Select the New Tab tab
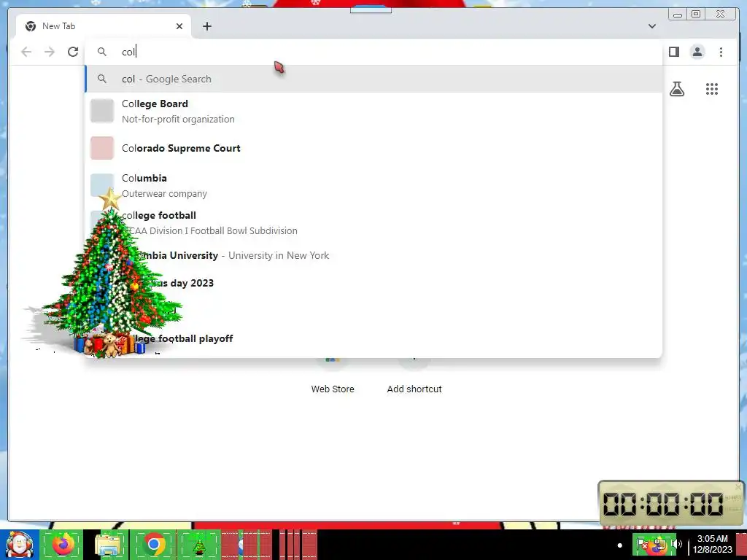747x560 pixels. coord(104,26)
